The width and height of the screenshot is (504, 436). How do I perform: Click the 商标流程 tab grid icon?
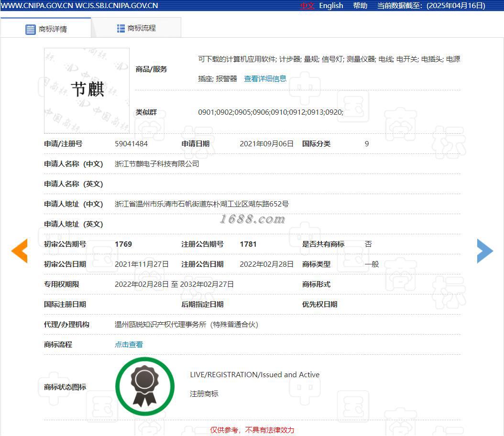tap(121, 28)
